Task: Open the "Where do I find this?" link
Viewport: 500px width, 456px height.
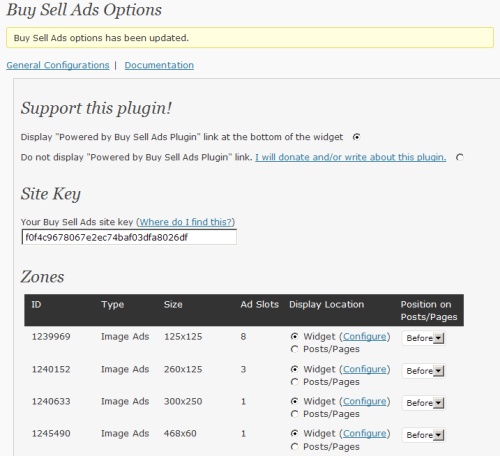Action: (185, 222)
